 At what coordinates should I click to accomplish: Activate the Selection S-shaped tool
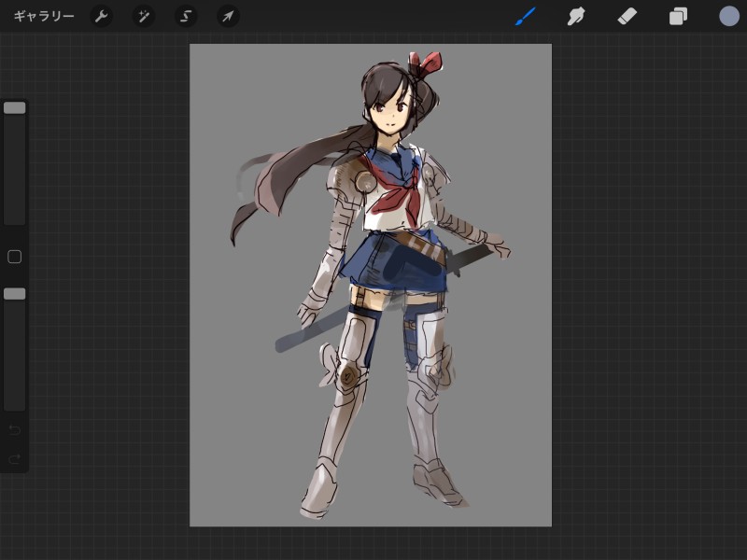[x=186, y=17]
